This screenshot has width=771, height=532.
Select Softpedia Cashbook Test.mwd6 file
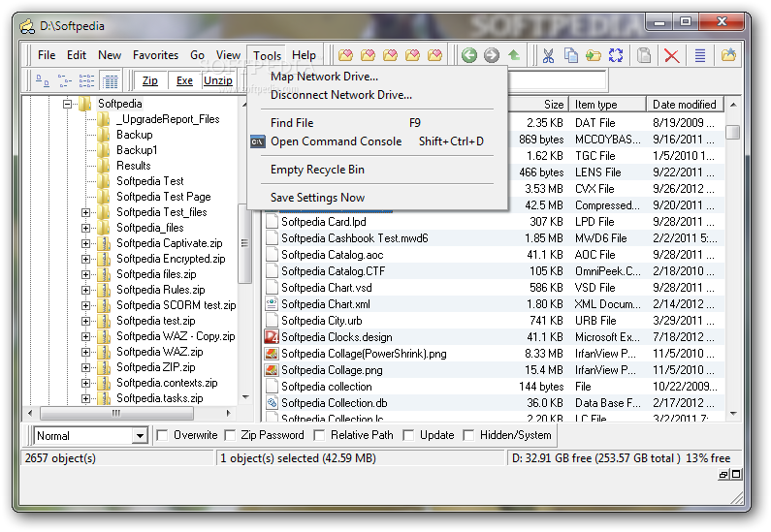355,238
